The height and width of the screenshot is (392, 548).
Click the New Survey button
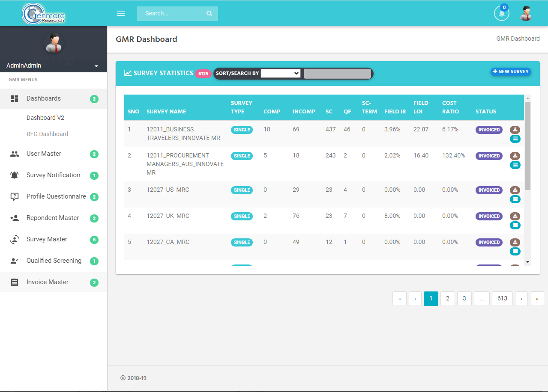[511, 71]
